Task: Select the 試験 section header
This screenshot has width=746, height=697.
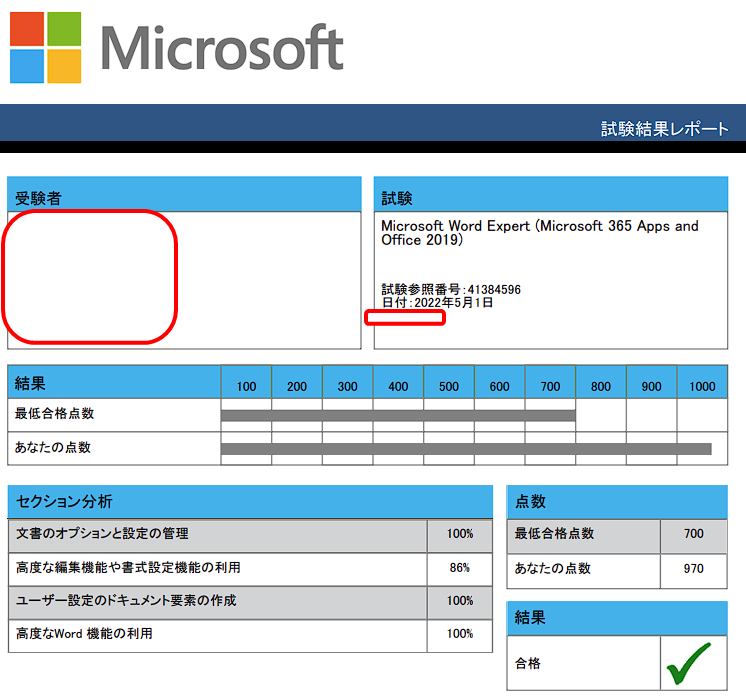Action: pos(397,198)
